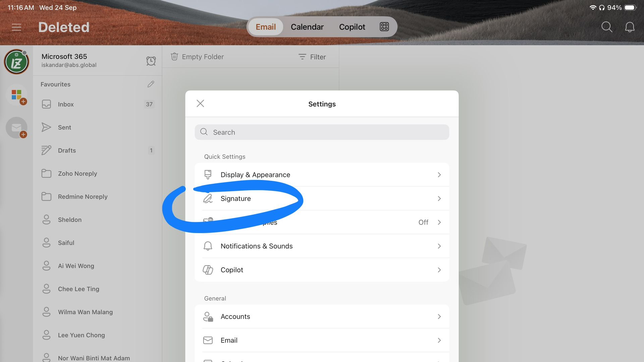This screenshot has height=362, width=644.
Task: Tap the add mail account envelope icon
Action: (x=17, y=128)
